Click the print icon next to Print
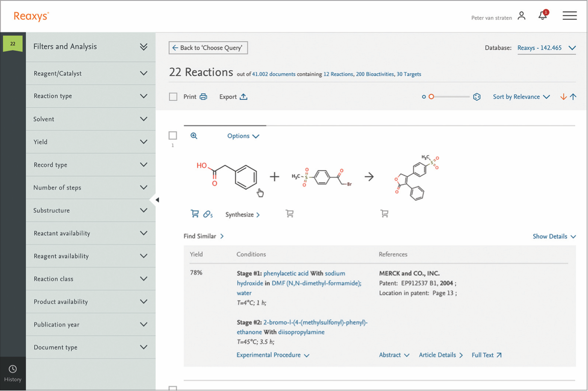The image size is (588, 391). coord(202,97)
